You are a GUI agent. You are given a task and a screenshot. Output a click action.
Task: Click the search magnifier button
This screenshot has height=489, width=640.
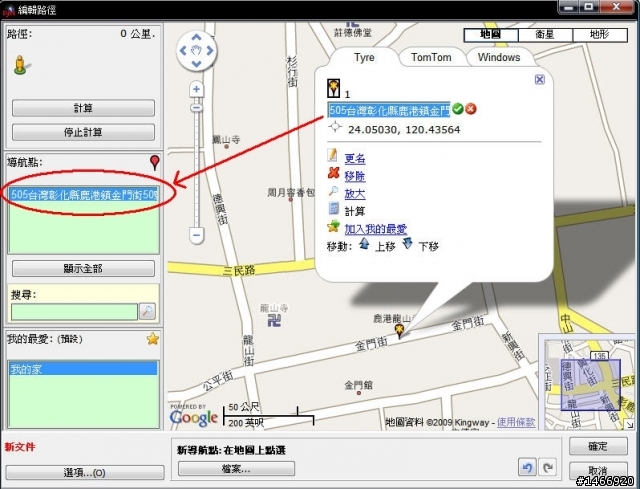coord(147,311)
